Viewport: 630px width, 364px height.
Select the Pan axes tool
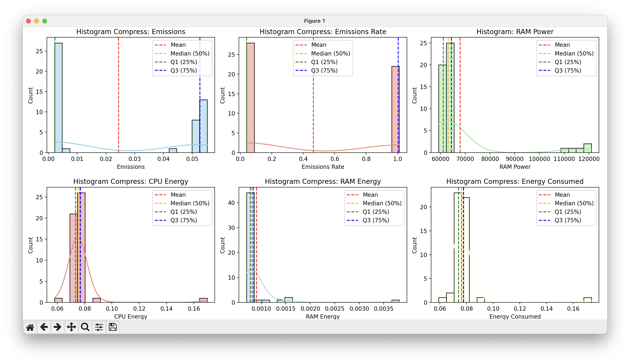pyautogui.click(x=71, y=327)
